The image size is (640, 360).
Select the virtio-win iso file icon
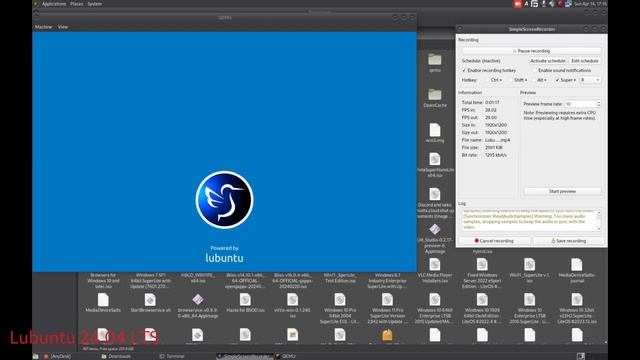click(292, 300)
